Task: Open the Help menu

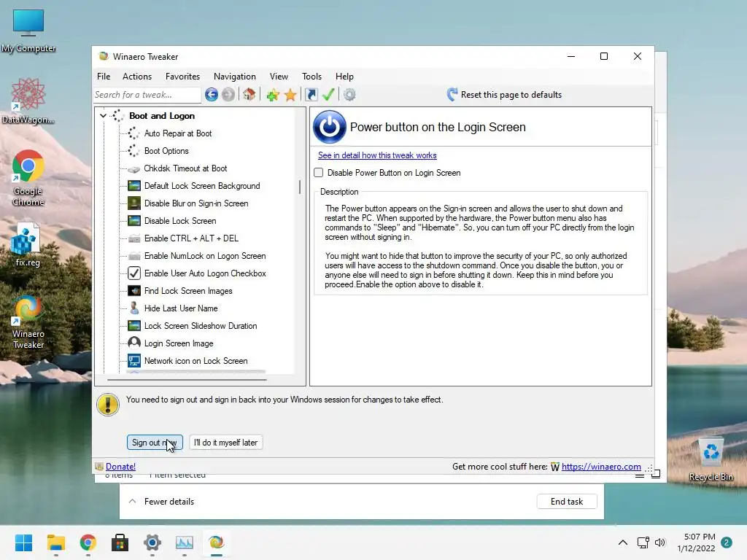Action: point(344,76)
